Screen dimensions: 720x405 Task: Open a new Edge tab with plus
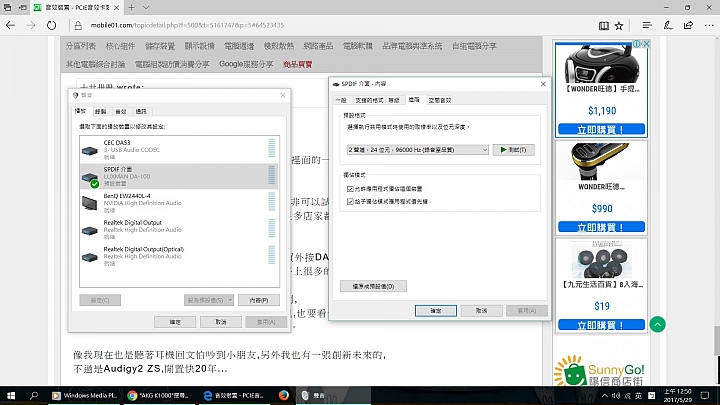pos(131,7)
